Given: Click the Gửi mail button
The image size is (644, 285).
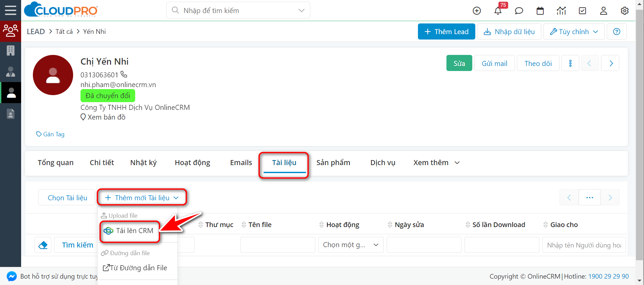Looking at the screenshot, I should tap(494, 63).
